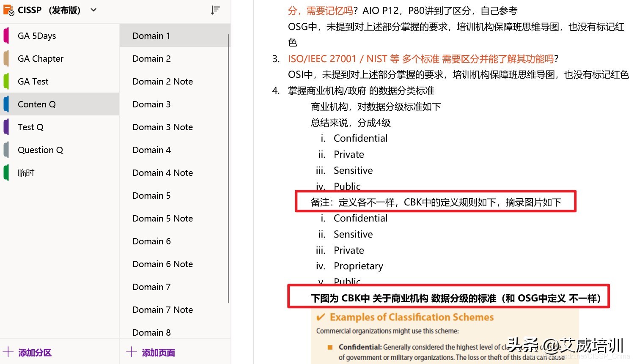Click the page sorting icon
The width and height of the screenshot is (634, 364).
coord(215,10)
